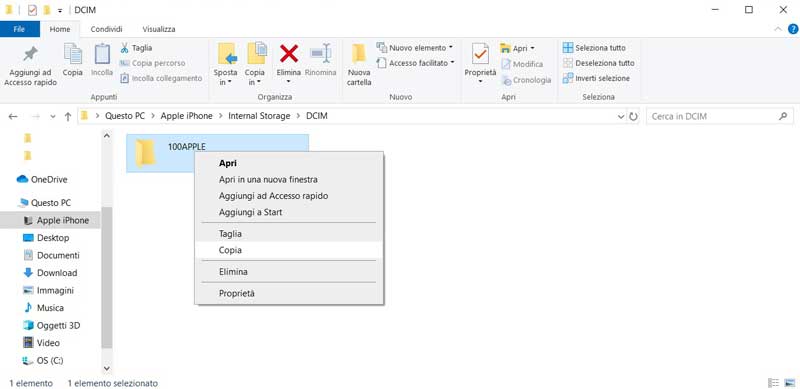The width and height of the screenshot is (800, 389).
Task: Click Inverti selezione
Action: tap(596, 78)
